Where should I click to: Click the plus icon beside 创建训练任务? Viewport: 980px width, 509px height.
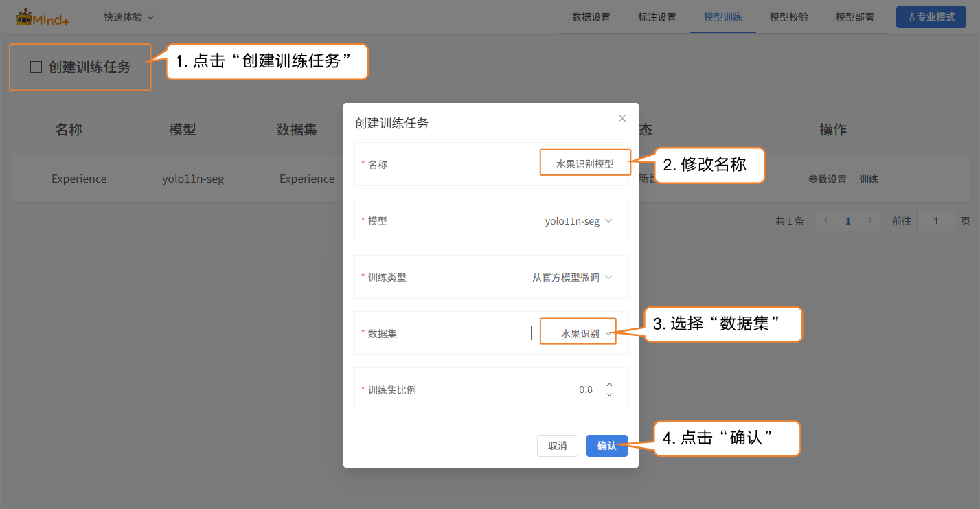click(x=36, y=67)
